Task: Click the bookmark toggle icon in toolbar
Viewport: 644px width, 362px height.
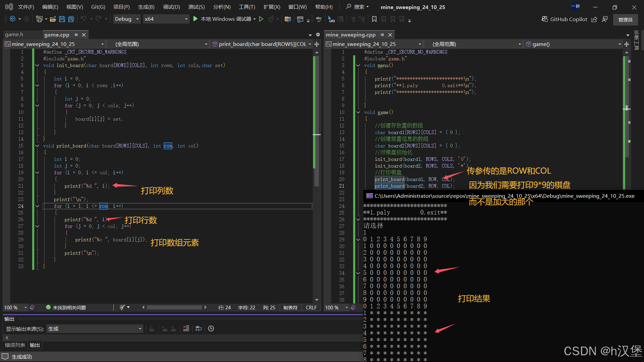Action: [x=374, y=19]
